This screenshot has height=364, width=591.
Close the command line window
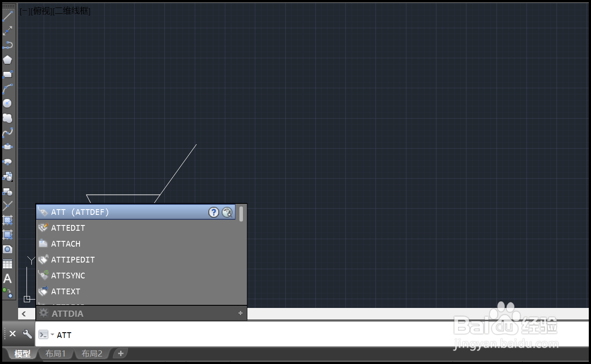click(x=13, y=334)
